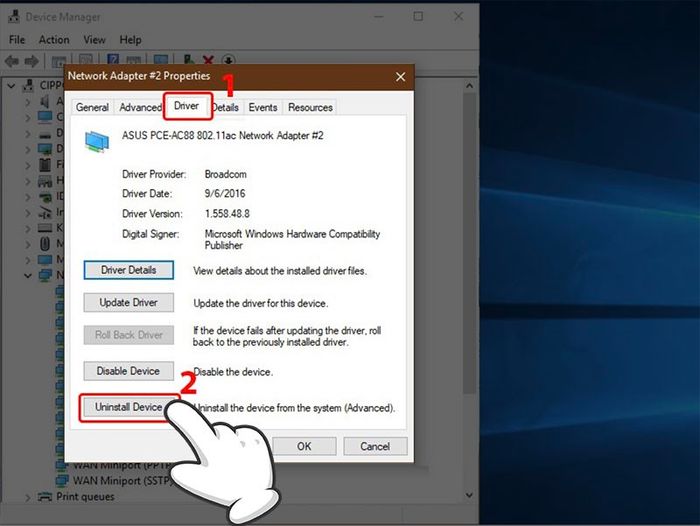Select WAN Miniport (SSTP) in device tree
The image size is (700, 526).
[x=121, y=480]
